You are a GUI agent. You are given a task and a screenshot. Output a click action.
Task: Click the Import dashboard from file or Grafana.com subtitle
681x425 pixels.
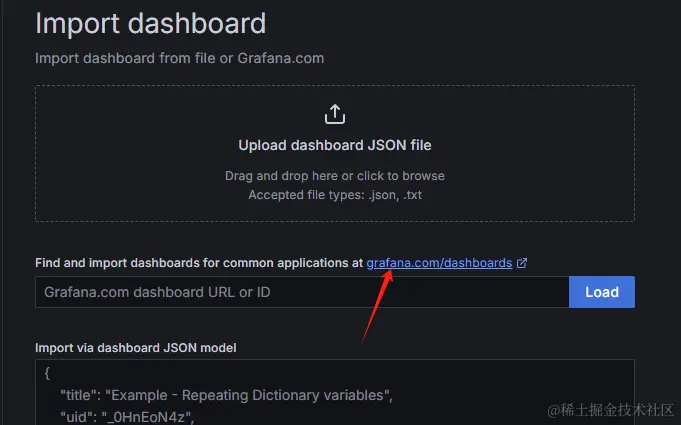pos(179,58)
